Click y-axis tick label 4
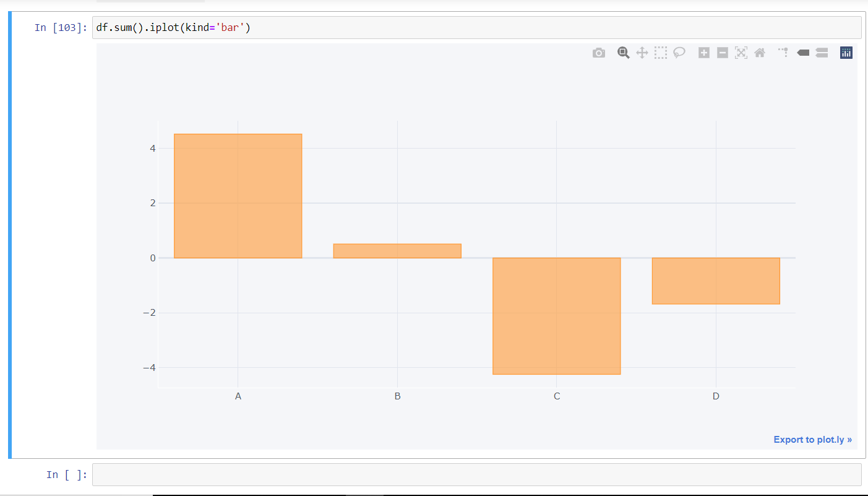The height and width of the screenshot is (496, 868). (152, 148)
